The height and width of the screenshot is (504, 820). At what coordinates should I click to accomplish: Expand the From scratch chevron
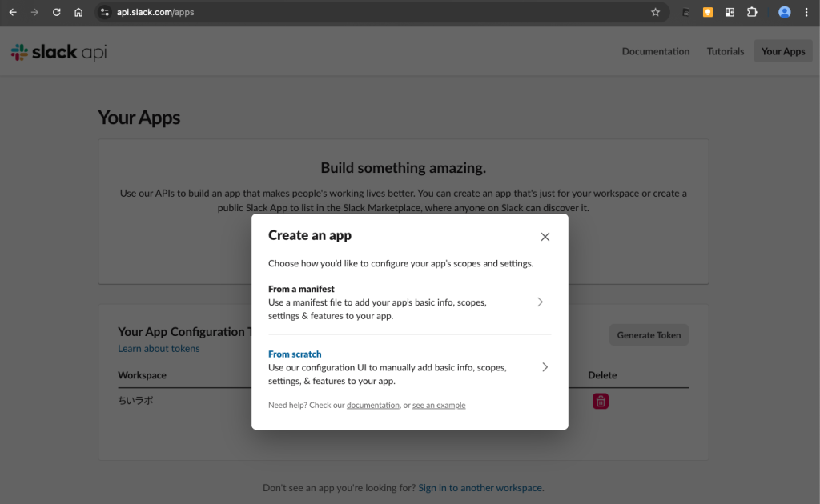[x=545, y=367]
